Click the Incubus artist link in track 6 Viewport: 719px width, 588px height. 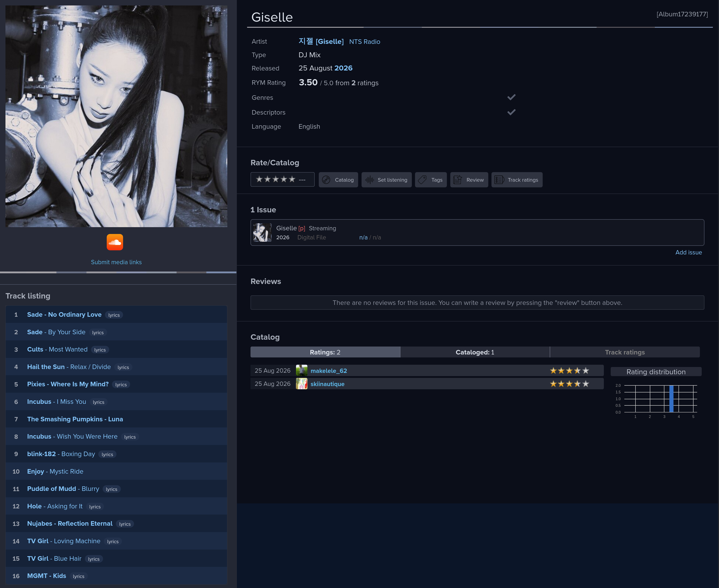tap(39, 402)
